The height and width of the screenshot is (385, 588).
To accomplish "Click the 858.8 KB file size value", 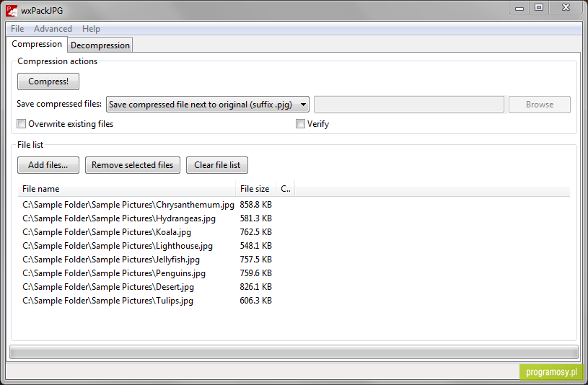I will point(255,205).
